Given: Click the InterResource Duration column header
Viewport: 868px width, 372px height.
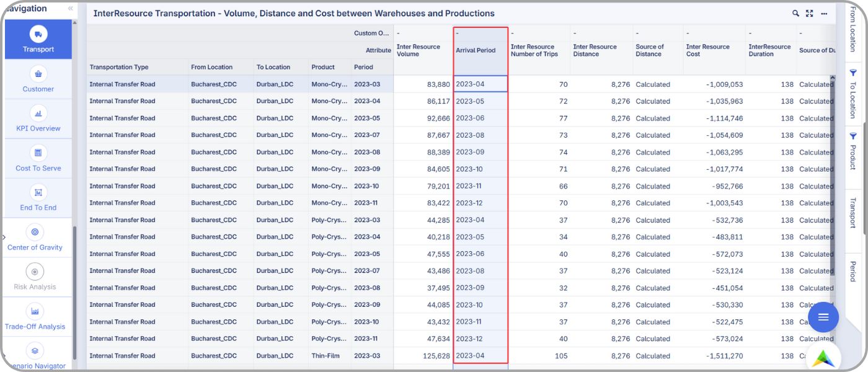Looking at the screenshot, I should point(770,50).
